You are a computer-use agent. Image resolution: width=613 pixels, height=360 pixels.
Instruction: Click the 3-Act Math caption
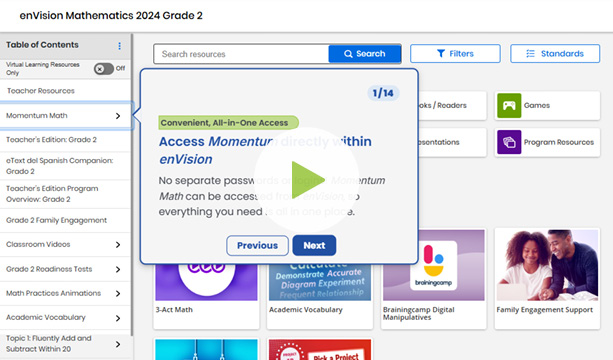click(x=174, y=310)
